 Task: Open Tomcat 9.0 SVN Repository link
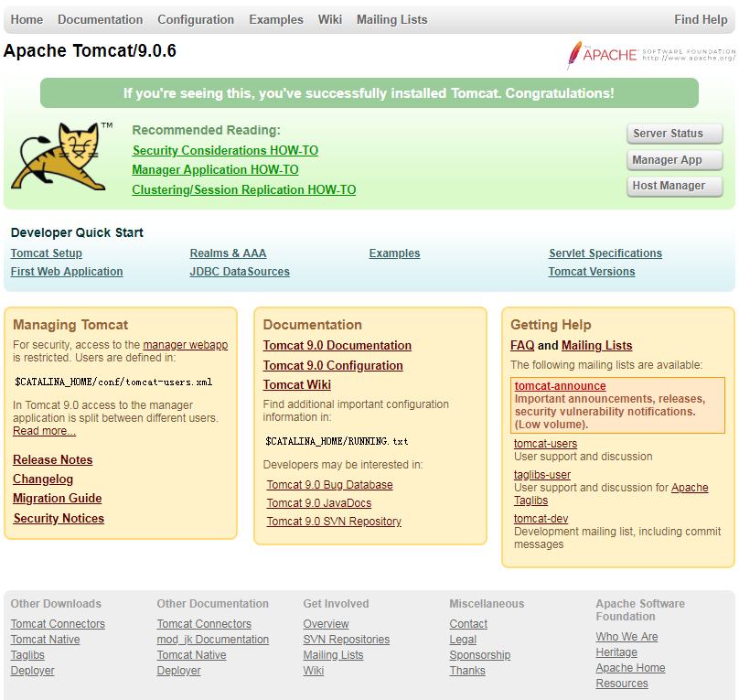pyautogui.click(x=334, y=522)
